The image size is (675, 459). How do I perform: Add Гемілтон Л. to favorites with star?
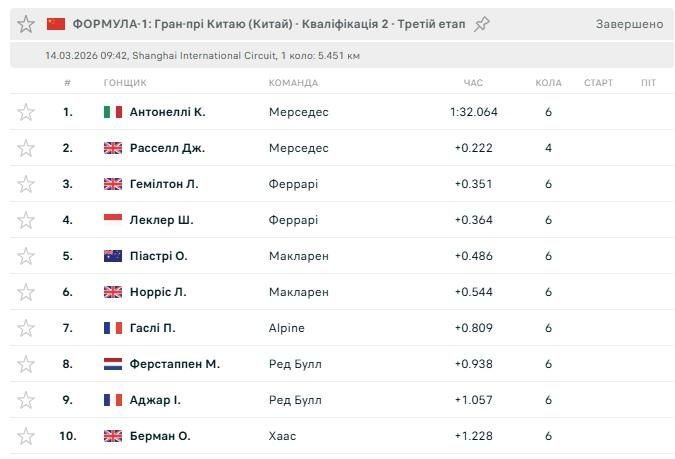pyautogui.click(x=26, y=184)
